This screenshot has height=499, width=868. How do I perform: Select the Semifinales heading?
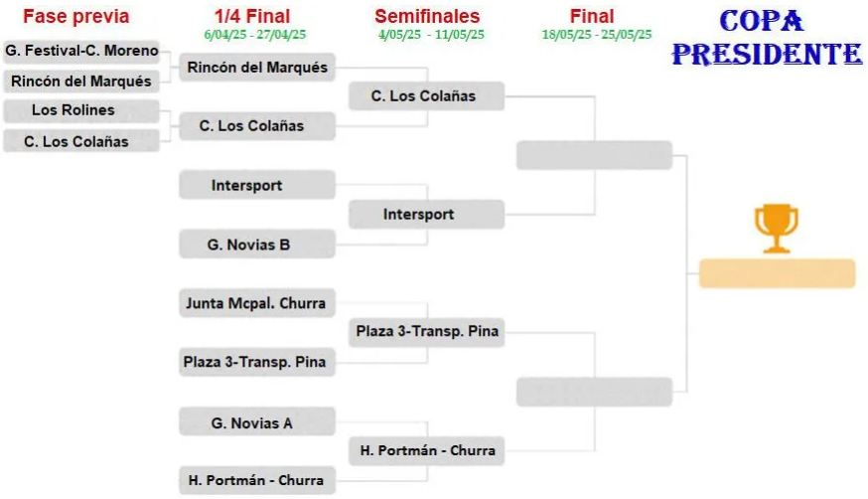427,16
